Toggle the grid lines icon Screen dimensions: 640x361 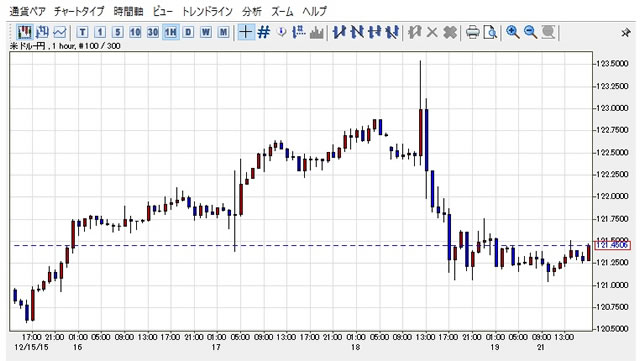[264, 32]
